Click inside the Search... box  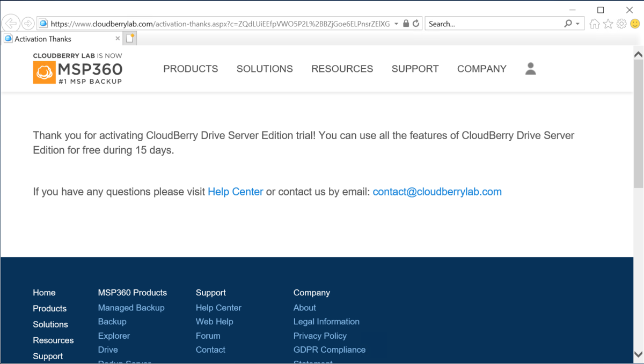click(x=494, y=24)
